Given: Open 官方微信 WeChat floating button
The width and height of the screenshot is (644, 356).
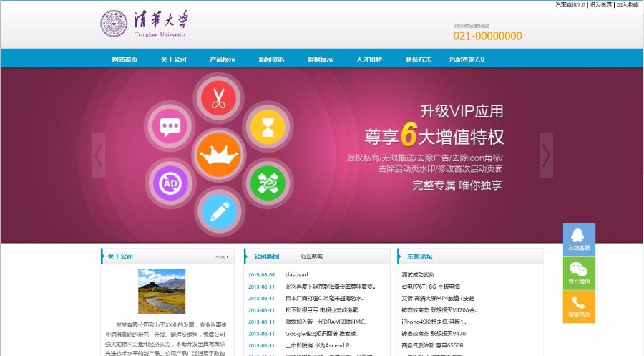Looking at the screenshot, I should (x=579, y=274).
